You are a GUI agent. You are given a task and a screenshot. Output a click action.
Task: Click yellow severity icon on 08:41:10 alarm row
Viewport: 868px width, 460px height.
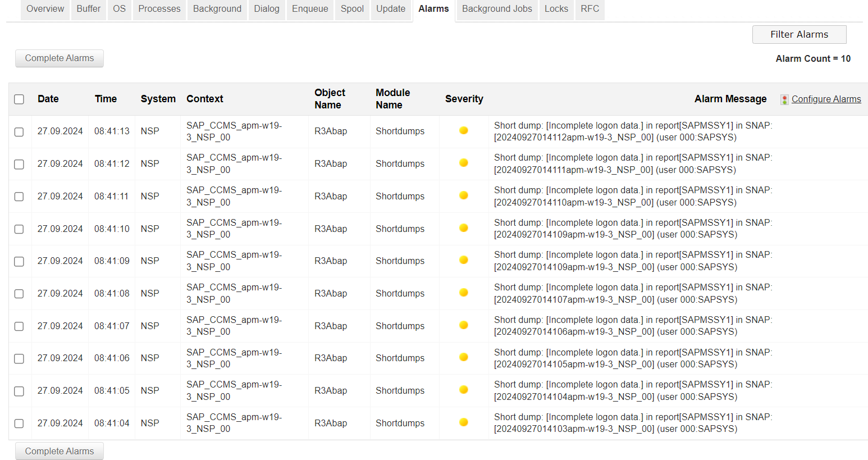click(463, 227)
